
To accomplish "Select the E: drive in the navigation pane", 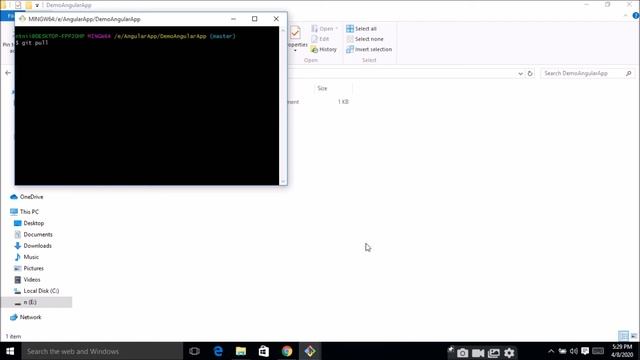I will point(37,302).
